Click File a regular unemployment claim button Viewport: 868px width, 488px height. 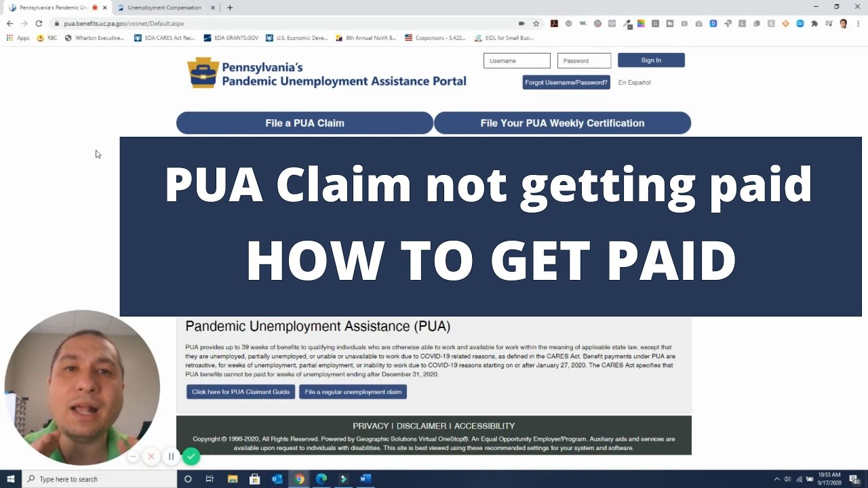[x=353, y=392]
